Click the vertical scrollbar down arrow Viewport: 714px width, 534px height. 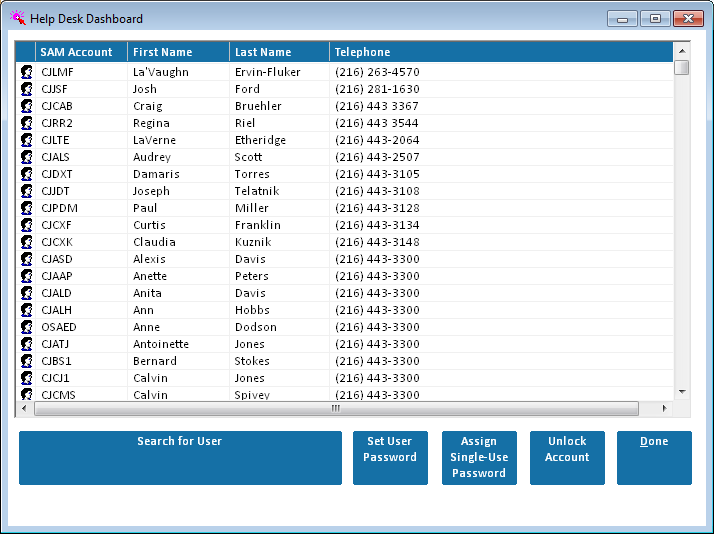[682, 392]
